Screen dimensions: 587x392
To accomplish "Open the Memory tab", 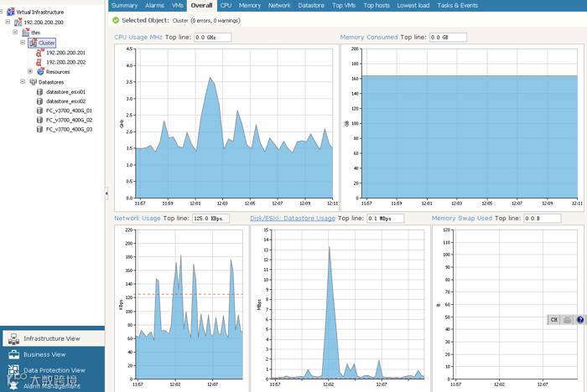I will [250, 5].
